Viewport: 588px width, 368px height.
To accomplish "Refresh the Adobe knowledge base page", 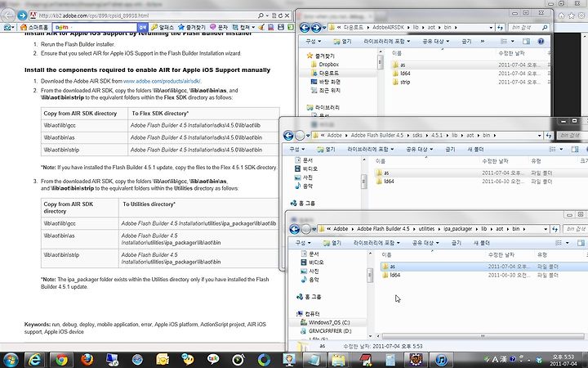I will click(280, 16).
